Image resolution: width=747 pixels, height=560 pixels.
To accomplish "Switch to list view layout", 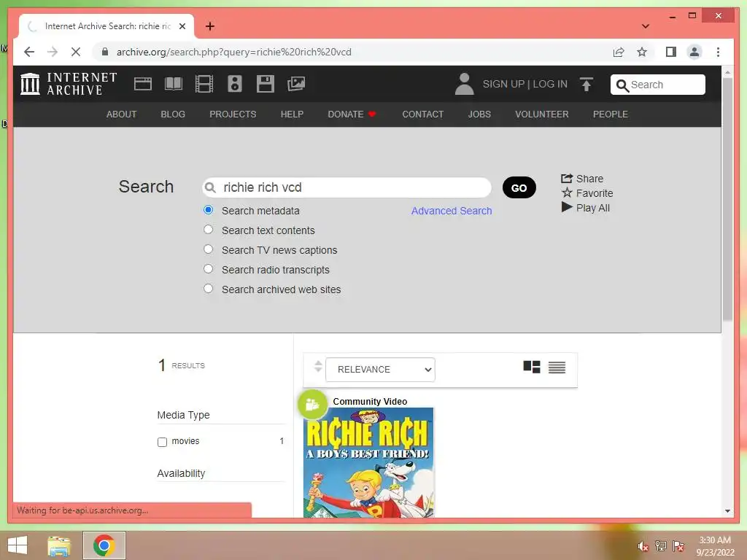I will click(x=557, y=367).
